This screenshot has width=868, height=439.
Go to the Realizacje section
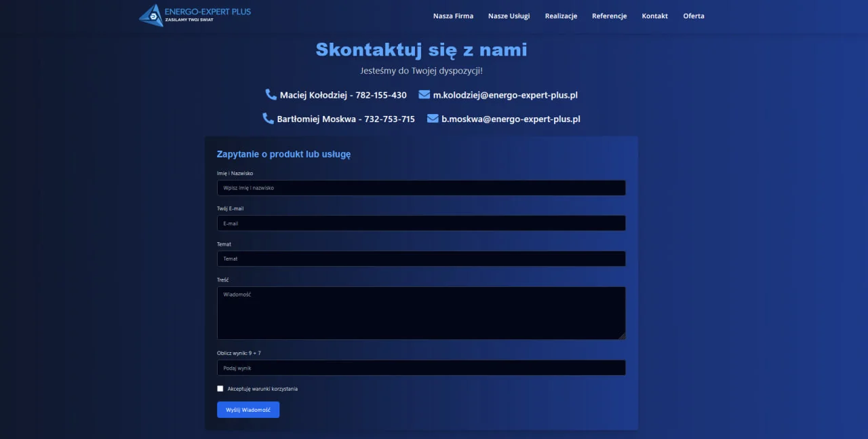pos(561,16)
